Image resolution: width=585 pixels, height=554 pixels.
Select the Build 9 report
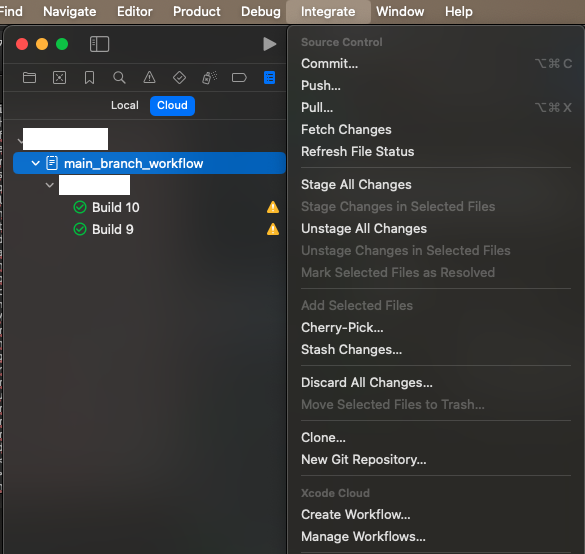113,229
